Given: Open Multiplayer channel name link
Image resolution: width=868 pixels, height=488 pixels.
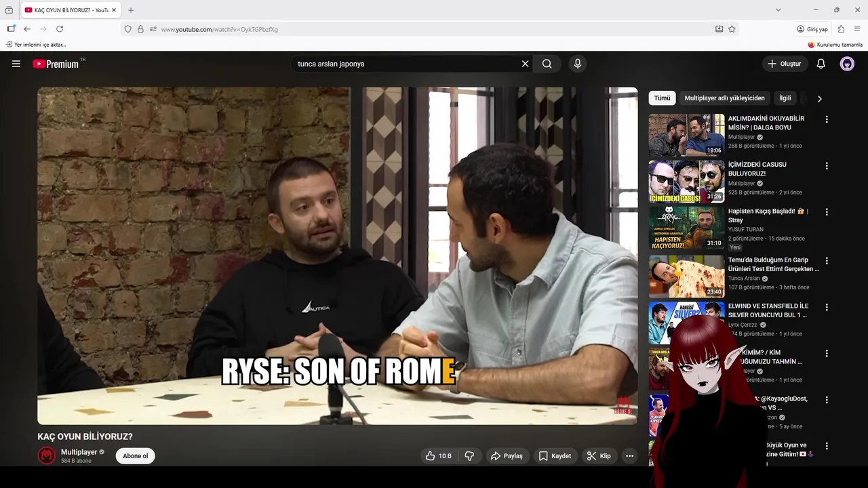Looking at the screenshot, I should pyautogui.click(x=79, y=452).
